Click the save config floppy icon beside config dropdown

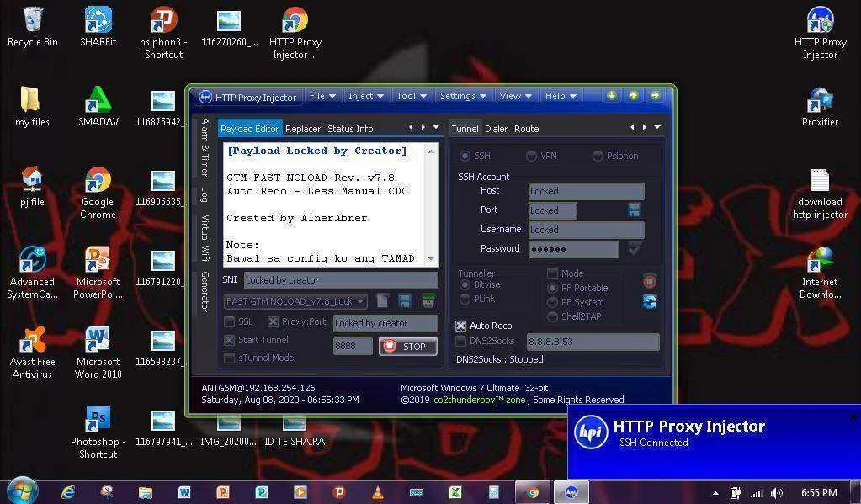(x=405, y=301)
